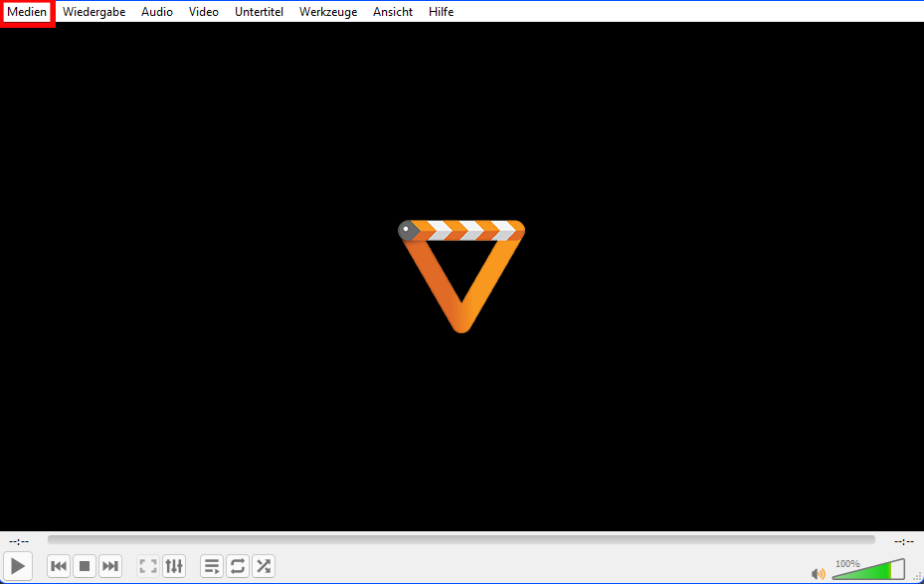
Task: Expand the Untertitel menu
Action: pos(259,12)
